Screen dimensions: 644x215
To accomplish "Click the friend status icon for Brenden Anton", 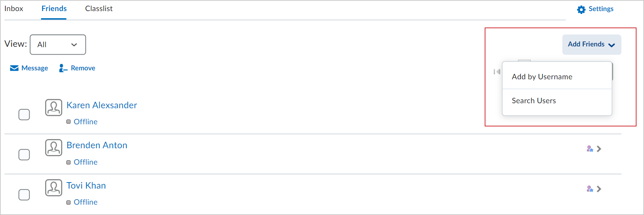I will pos(590,149).
